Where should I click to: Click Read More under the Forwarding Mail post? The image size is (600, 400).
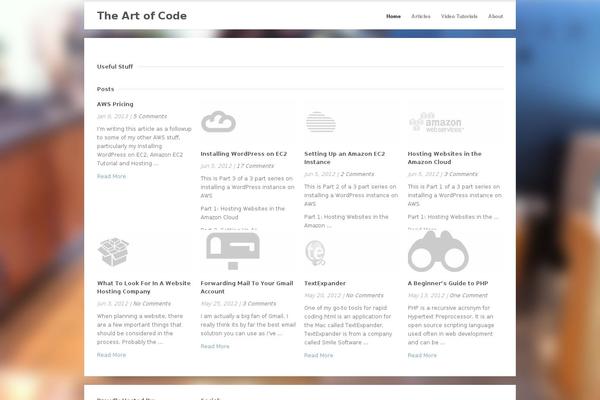215,346
